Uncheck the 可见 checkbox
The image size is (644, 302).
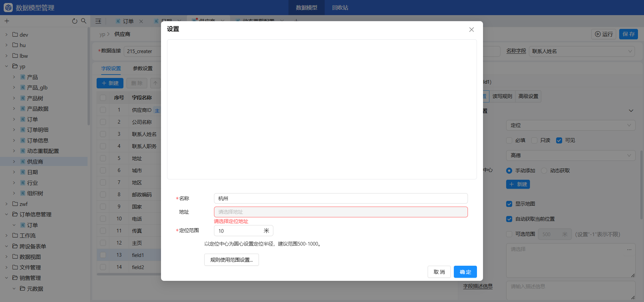point(559,140)
